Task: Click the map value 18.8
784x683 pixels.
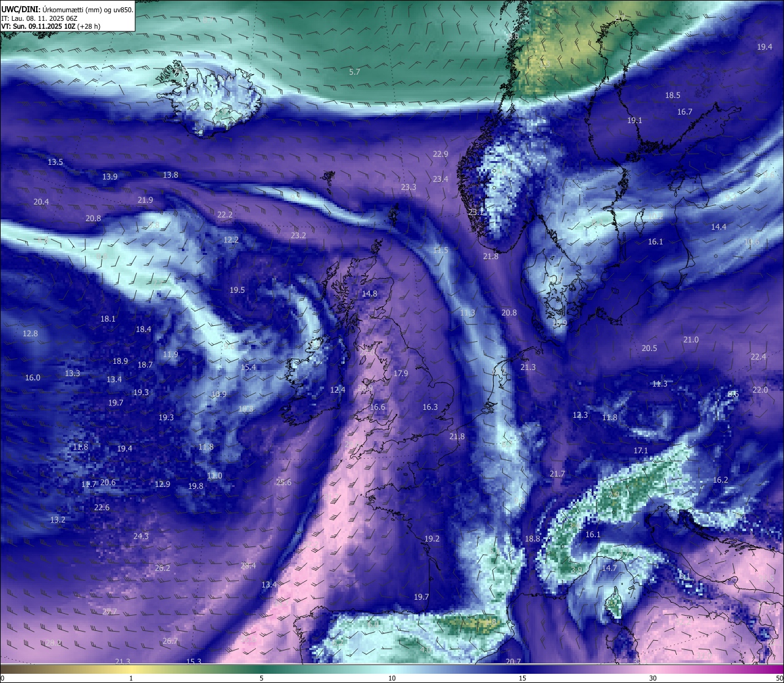Action: 533,539
